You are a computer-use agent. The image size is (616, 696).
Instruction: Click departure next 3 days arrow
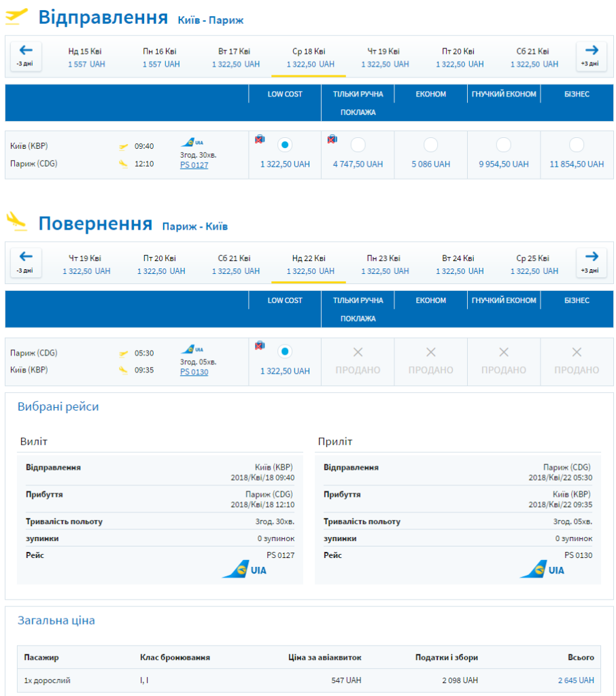591,56
